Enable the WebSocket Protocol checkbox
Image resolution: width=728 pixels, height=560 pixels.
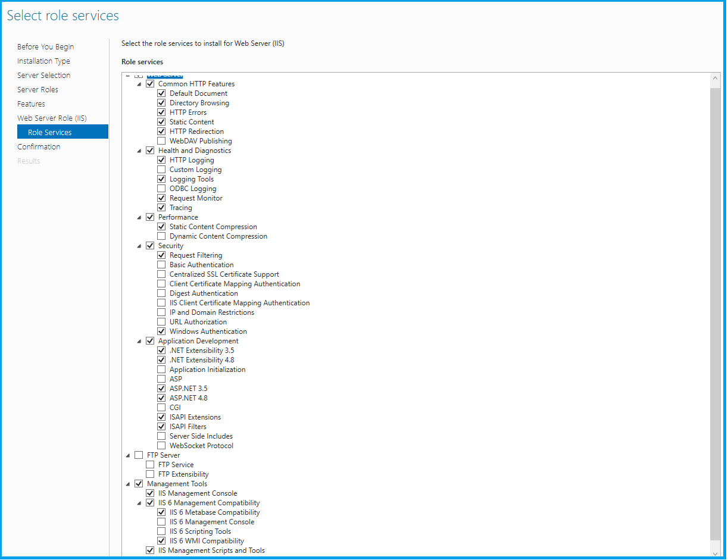(x=161, y=446)
